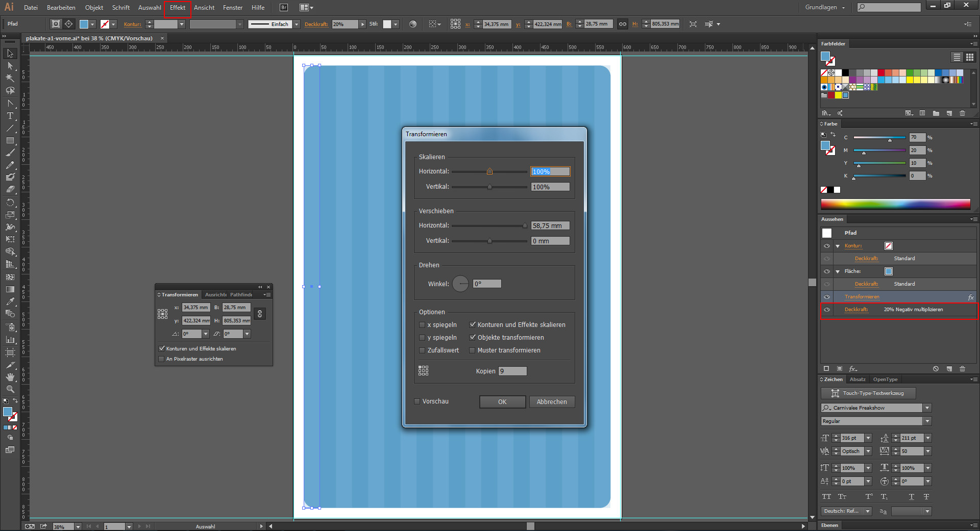Switch swatches panel to list view

tap(957, 57)
